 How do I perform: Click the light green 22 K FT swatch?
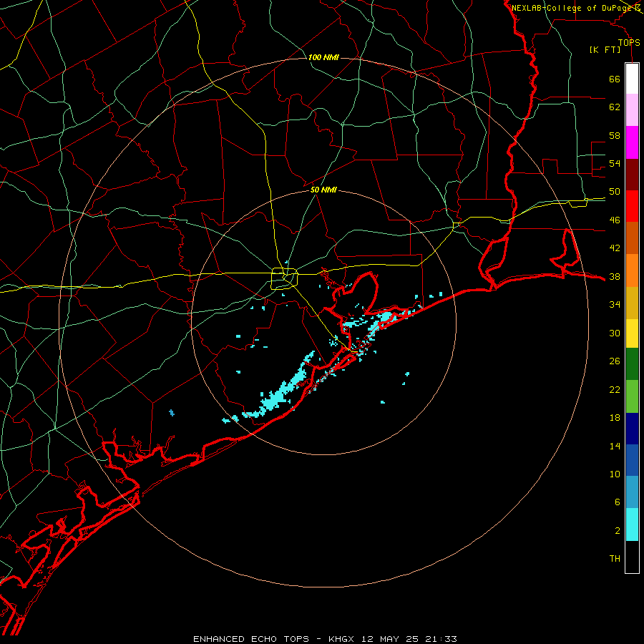click(x=632, y=396)
